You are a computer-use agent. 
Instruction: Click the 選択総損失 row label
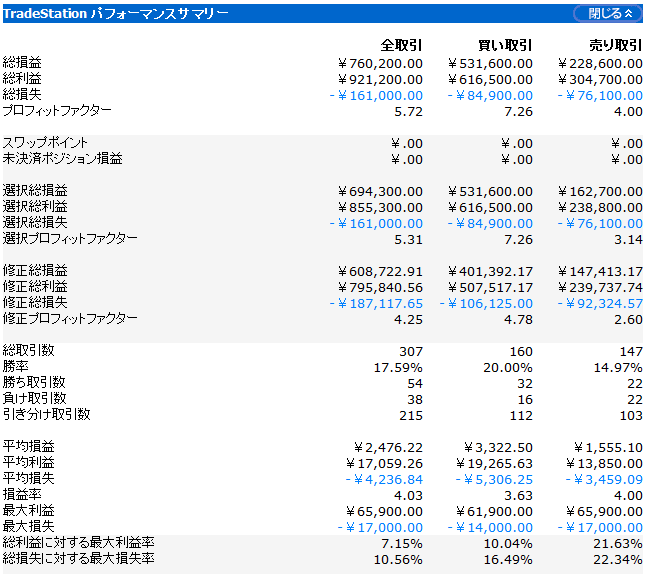35,223
